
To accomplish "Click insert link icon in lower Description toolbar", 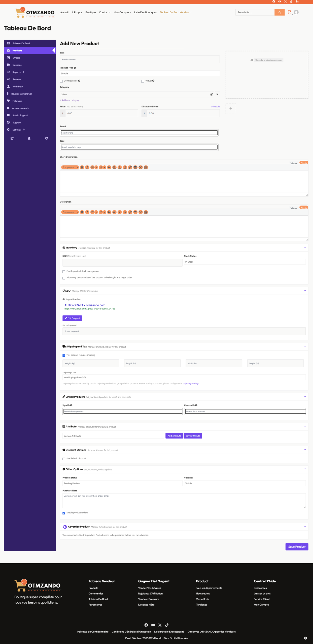I will pos(130,212).
